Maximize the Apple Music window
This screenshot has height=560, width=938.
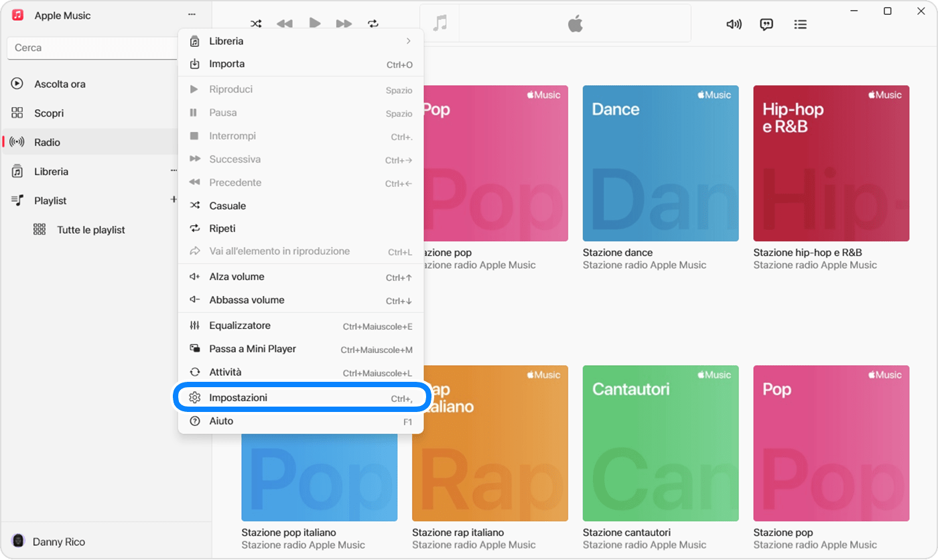[x=888, y=11]
